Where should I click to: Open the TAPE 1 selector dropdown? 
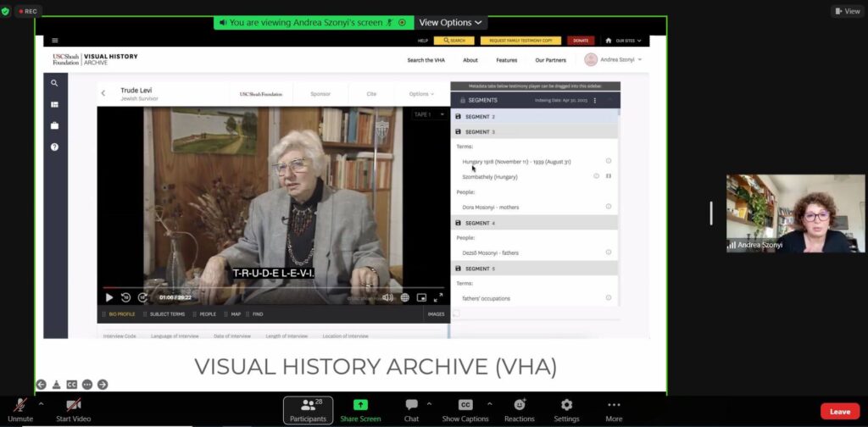430,114
